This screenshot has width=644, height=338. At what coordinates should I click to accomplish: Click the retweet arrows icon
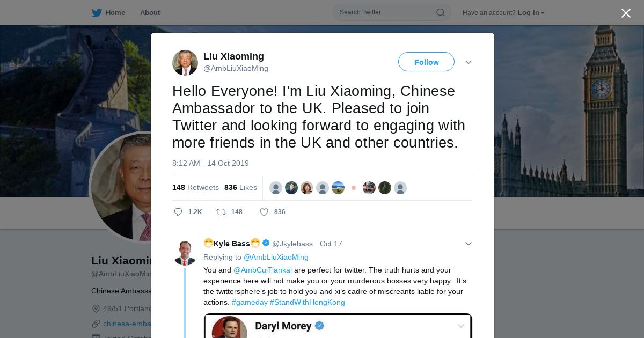tap(221, 212)
